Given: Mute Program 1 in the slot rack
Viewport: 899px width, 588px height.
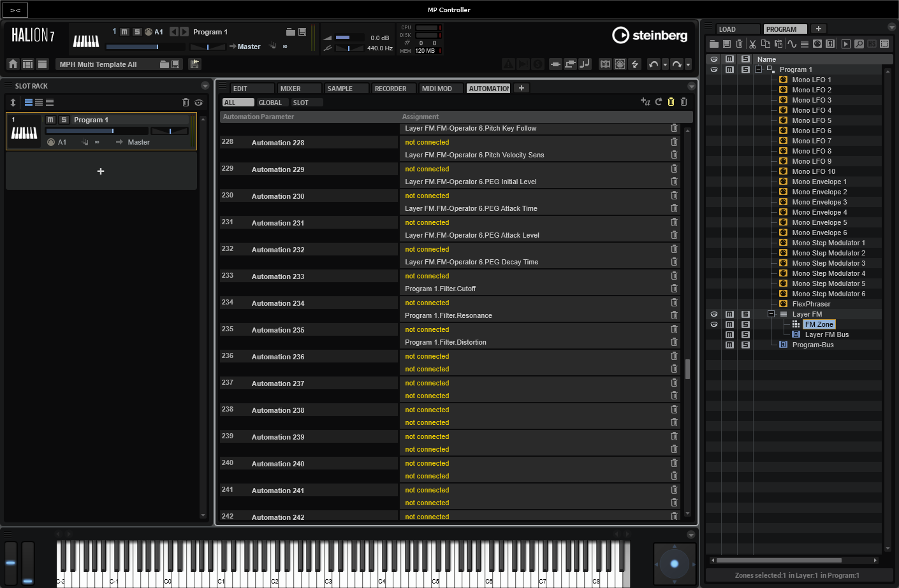Looking at the screenshot, I should (x=50, y=120).
